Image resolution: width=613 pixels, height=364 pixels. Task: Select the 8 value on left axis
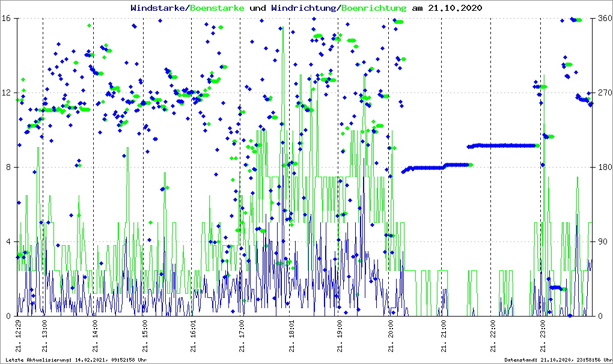coord(10,168)
